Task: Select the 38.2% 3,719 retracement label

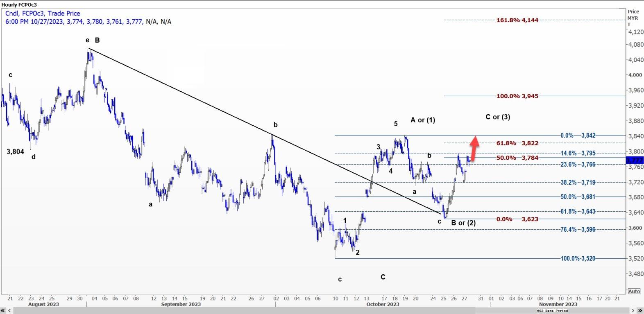Action: [x=578, y=183]
